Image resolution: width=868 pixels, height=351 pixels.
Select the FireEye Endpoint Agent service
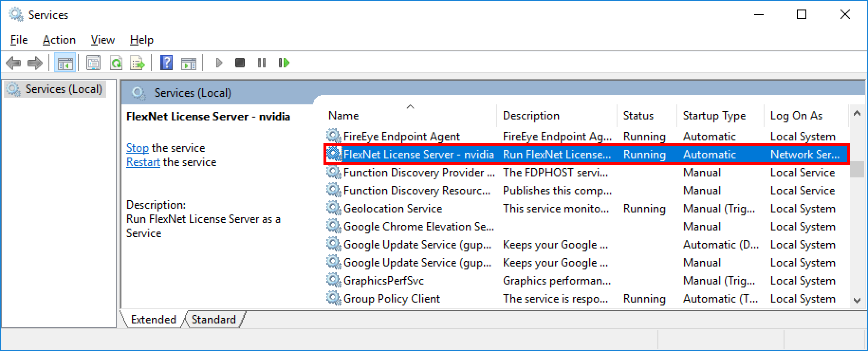(x=587, y=136)
